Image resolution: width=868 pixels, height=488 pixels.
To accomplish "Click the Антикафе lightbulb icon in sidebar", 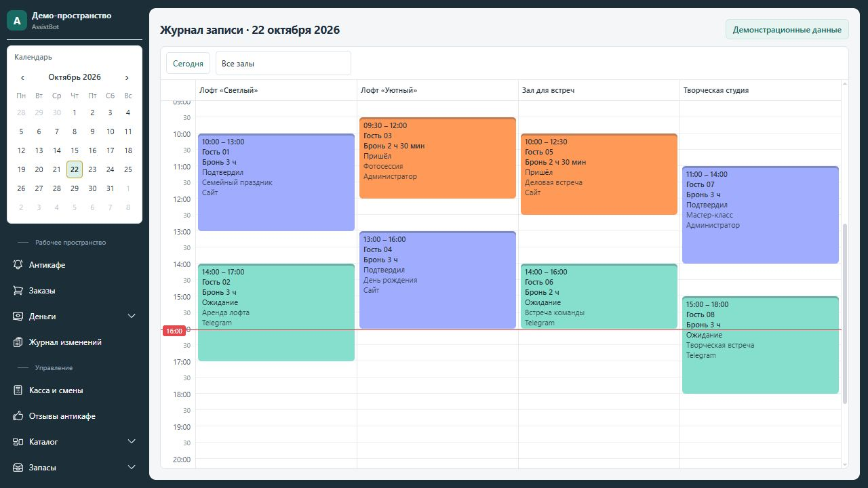I will click(x=18, y=265).
